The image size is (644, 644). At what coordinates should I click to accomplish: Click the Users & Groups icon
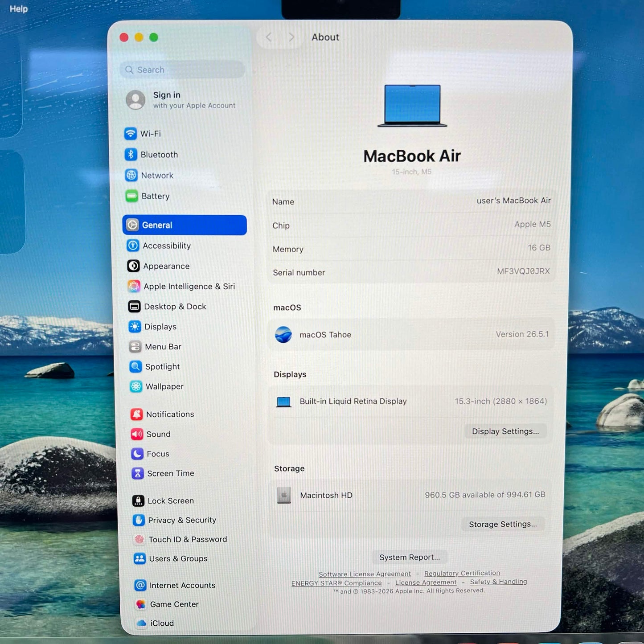(x=139, y=558)
